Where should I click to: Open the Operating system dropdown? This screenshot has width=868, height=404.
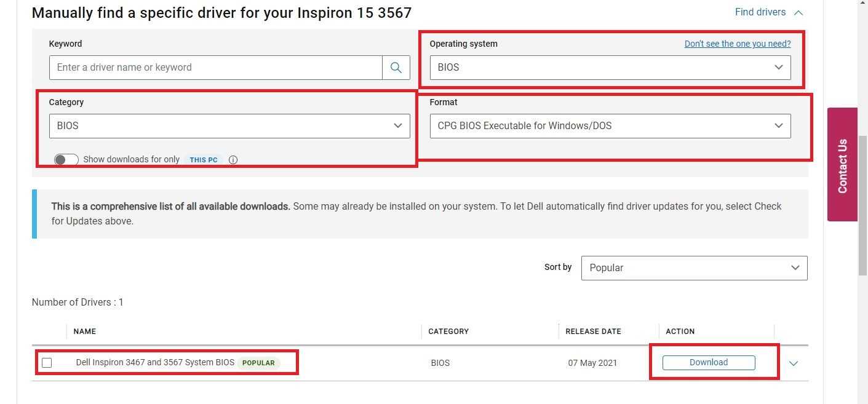[x=610, y=68]
